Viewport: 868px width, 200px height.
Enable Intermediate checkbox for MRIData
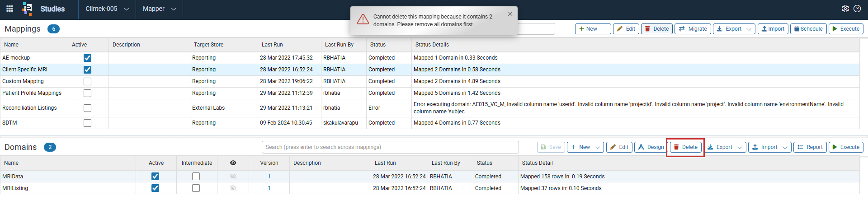pyautogui.click(x=196, y=176)
